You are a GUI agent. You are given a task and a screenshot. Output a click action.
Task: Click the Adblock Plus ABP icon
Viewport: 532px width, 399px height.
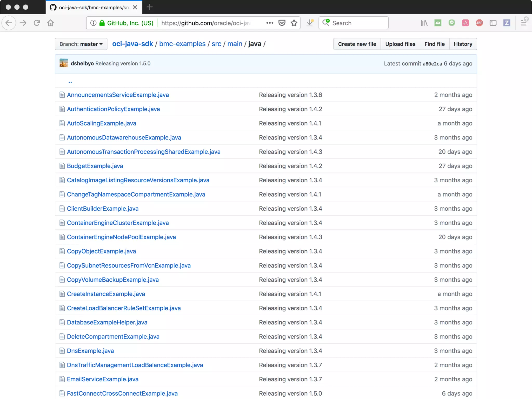[479, 23]
